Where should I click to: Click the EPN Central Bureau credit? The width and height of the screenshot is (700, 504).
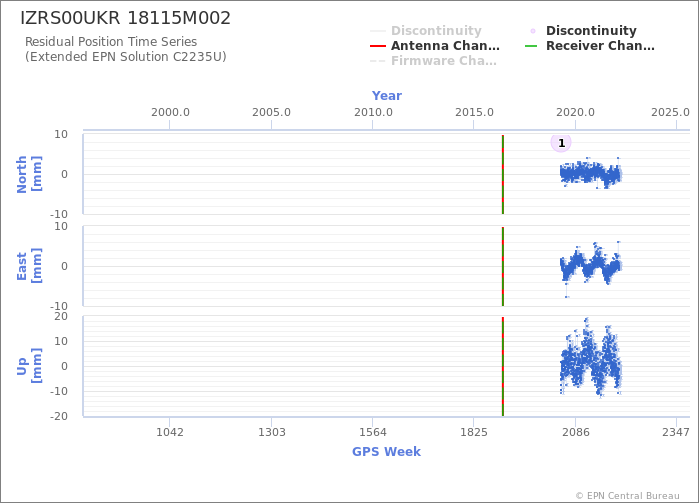pos(627,496)
